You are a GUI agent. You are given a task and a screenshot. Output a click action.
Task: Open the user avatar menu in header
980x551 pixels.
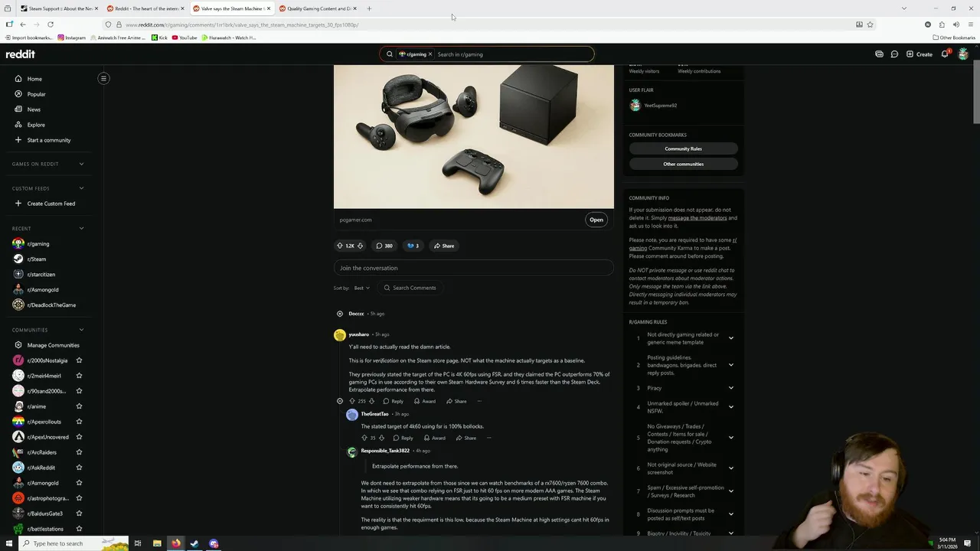[963, 54]
